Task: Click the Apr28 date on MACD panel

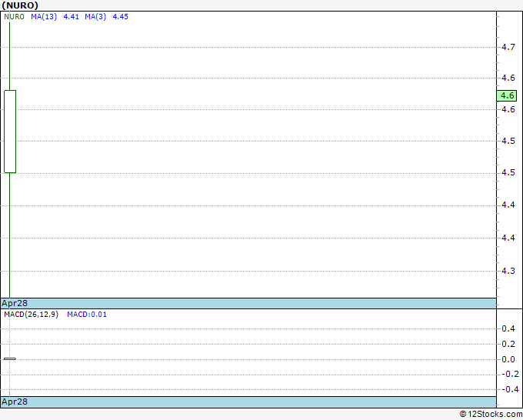Action: tap(15, 402)
